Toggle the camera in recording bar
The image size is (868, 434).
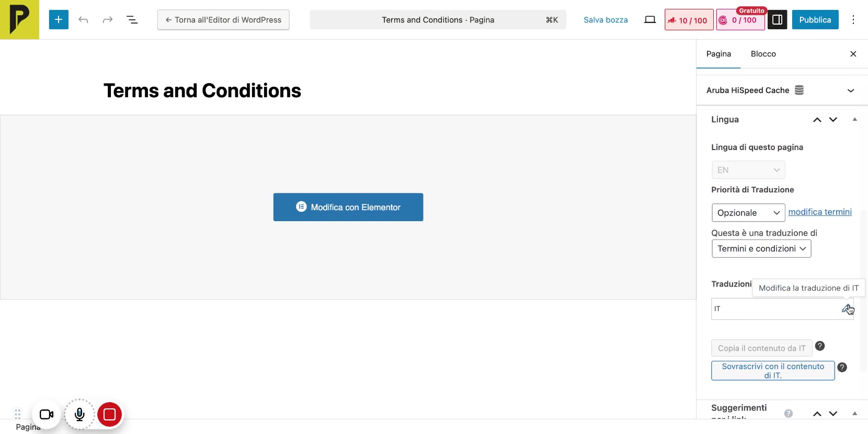pyautogui.click(x=47, y=415)
